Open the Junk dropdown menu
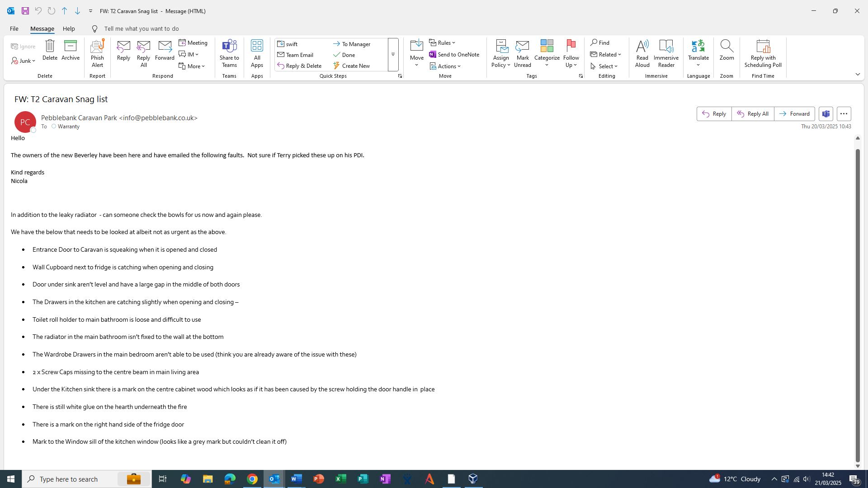The height and width of the screenshot is (488, 868). (24, 61)
